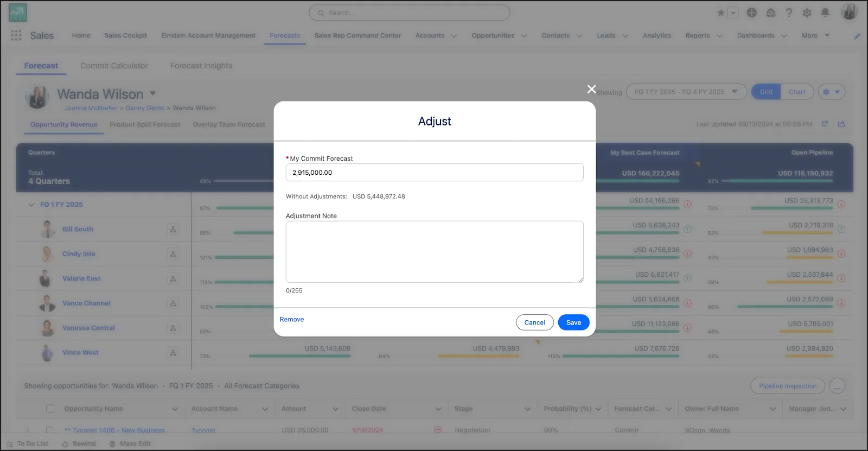Screen dimensions: 868x451
Task: Click the Sales app logo icon
Action: pos(18,12)
